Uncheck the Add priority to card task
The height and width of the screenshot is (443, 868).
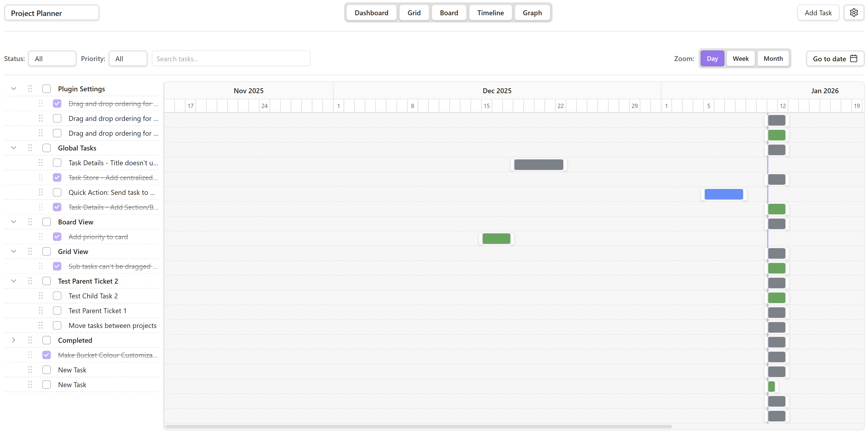57,237
